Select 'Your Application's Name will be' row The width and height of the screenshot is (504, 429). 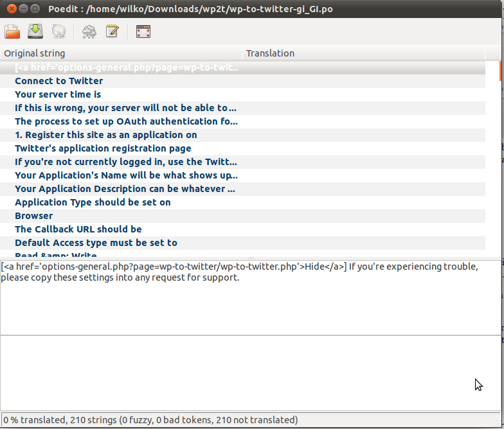(x=243, y=175)
